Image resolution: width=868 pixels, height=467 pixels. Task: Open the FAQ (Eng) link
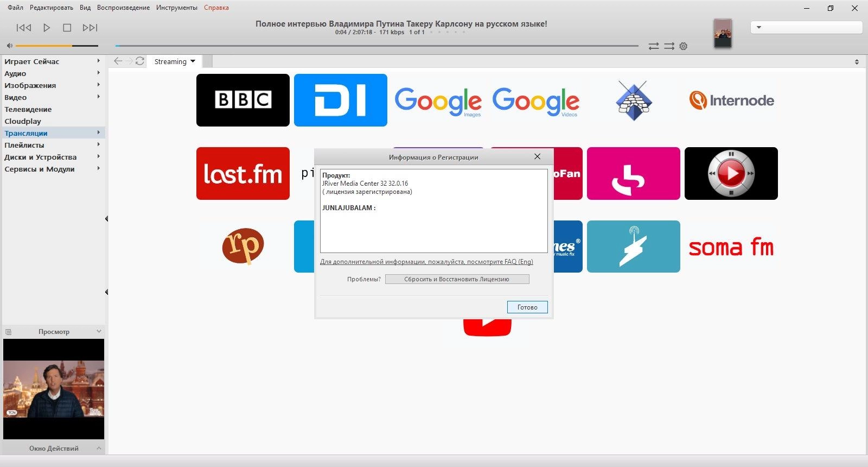(426, 262)
